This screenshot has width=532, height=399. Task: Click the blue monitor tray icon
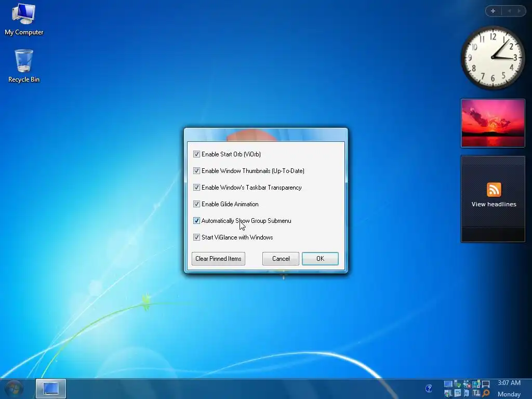tap(448, 384)
